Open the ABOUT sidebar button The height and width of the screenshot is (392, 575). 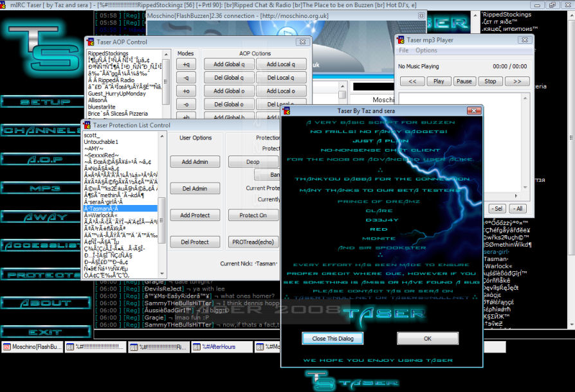[x=46, y=303]
